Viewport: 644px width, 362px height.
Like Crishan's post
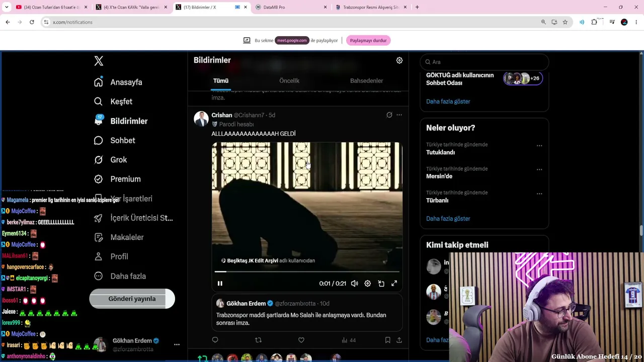301,340
